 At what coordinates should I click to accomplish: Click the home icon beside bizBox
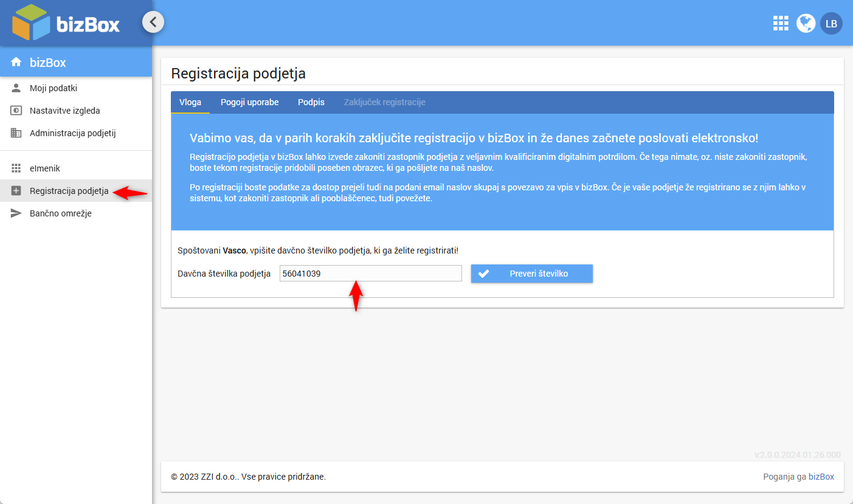16,62
